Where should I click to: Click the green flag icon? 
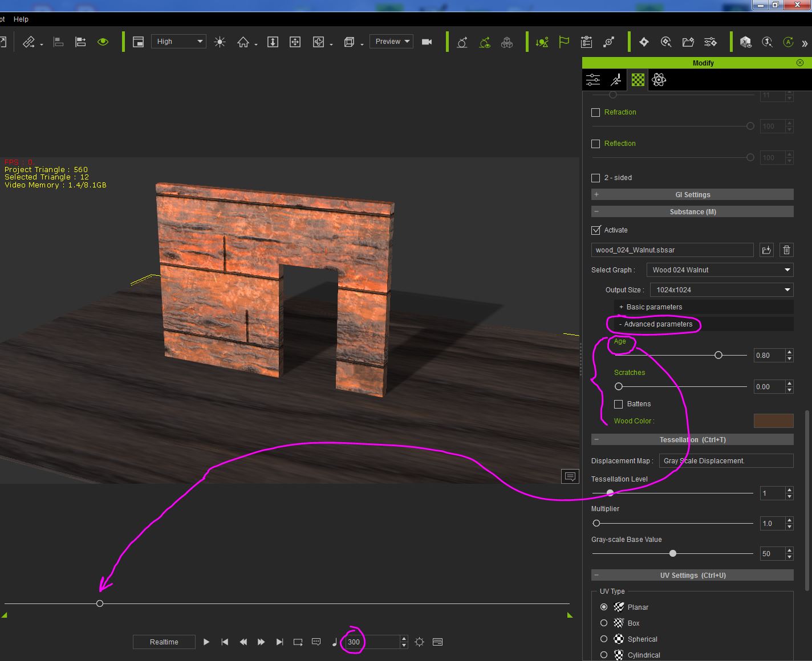click(564, 42)
